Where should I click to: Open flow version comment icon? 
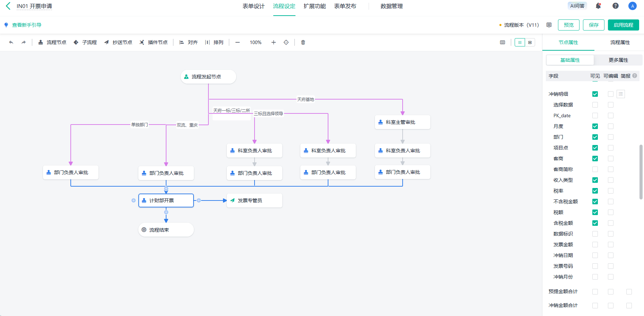pos(549,25)
